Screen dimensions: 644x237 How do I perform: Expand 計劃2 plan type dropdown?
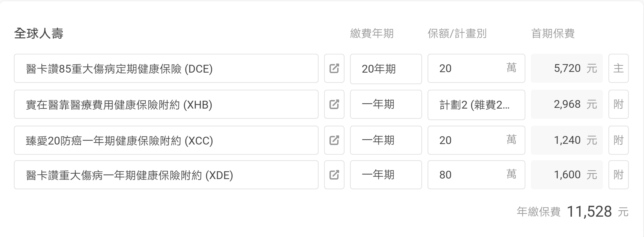point(476,105)
